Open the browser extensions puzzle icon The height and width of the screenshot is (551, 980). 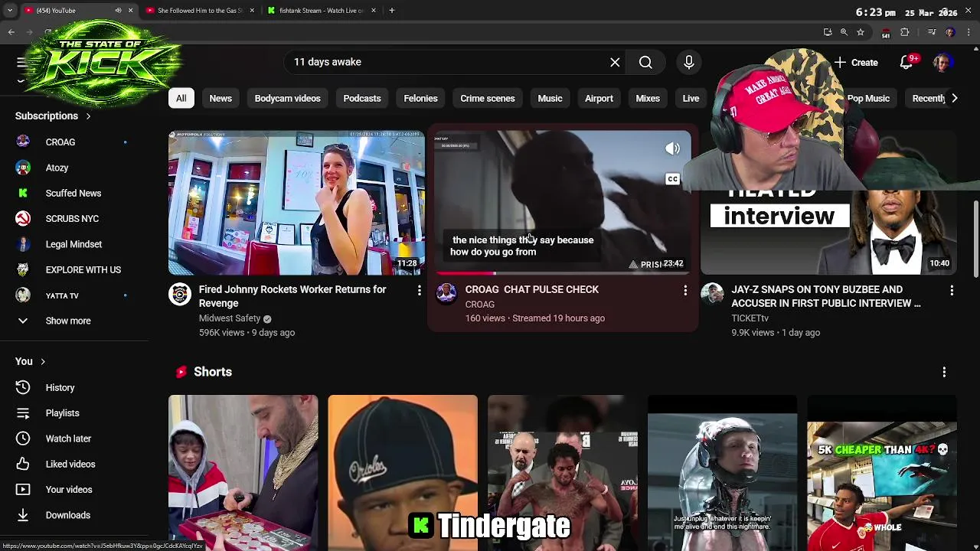click(905, 32)
